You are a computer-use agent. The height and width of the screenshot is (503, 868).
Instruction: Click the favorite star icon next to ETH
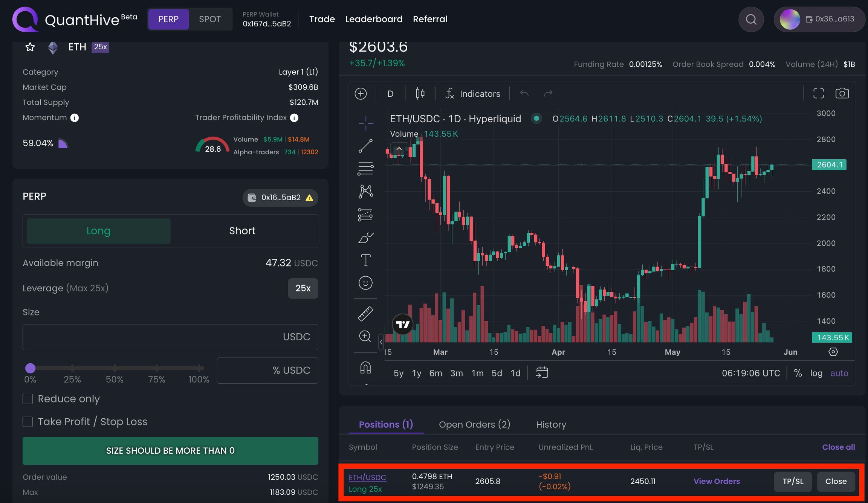click(x=30, y=47)
